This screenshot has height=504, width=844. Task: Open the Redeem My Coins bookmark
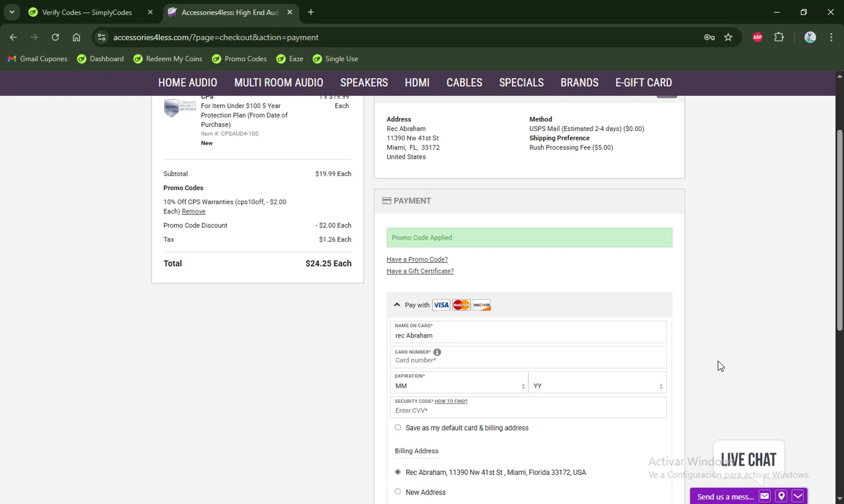[x=168, y=58]
